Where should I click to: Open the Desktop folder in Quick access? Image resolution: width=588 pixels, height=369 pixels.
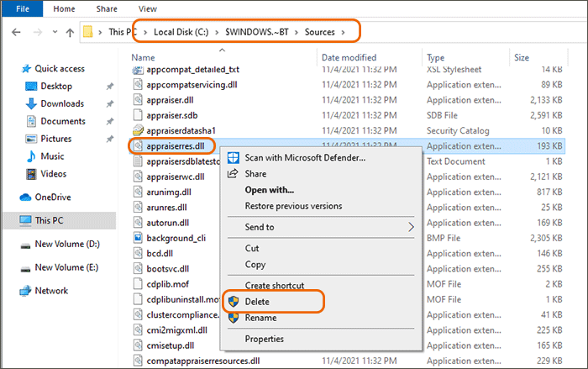click(56, 86)
